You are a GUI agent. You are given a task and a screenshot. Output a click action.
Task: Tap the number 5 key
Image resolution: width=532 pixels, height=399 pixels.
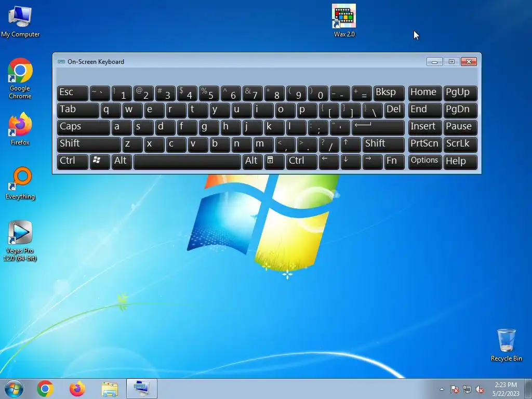click(x=209, y=94)
